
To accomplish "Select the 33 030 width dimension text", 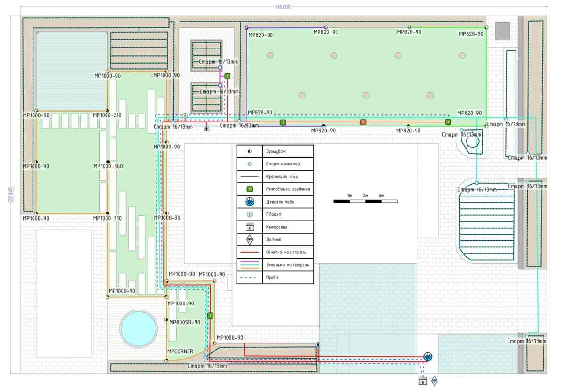I will 283,7.
